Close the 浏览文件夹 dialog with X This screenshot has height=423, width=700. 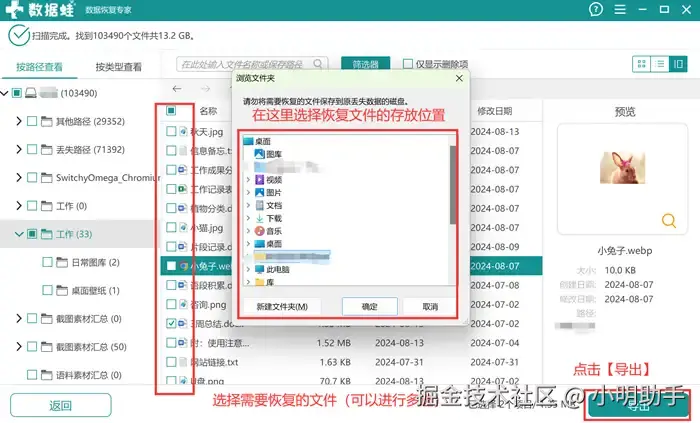459,78
